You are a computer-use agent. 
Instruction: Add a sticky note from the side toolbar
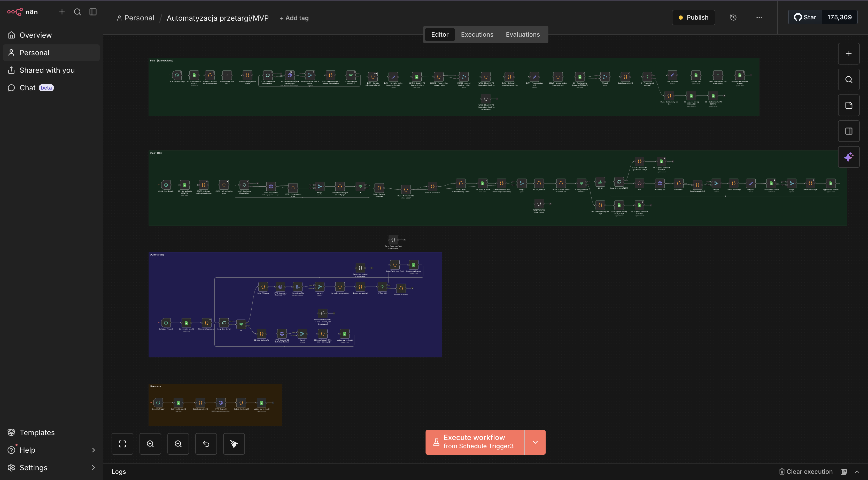click(x=848, y=105)
